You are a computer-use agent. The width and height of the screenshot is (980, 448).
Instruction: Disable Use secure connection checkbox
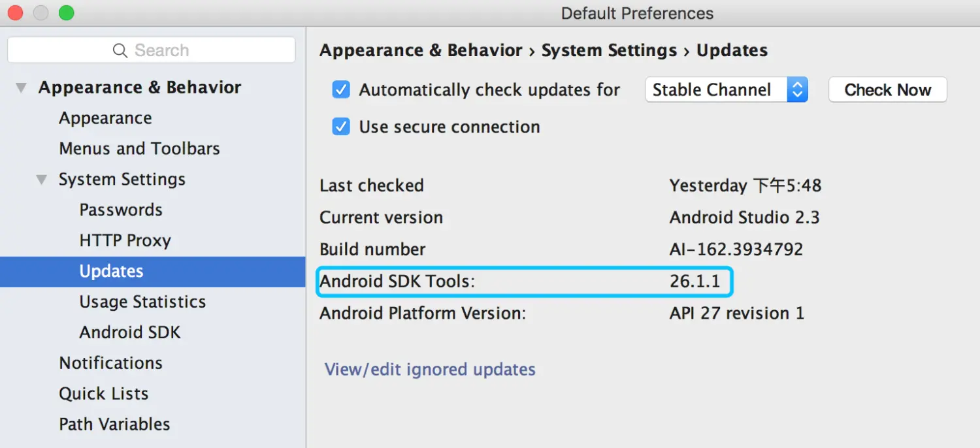[341, 126]
